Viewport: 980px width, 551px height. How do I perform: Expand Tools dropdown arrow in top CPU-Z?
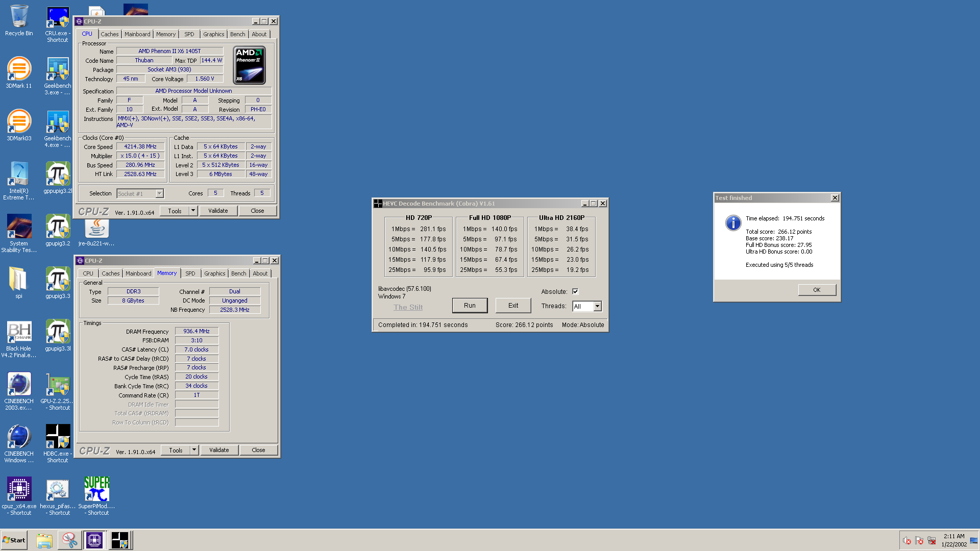click(193, 211)
